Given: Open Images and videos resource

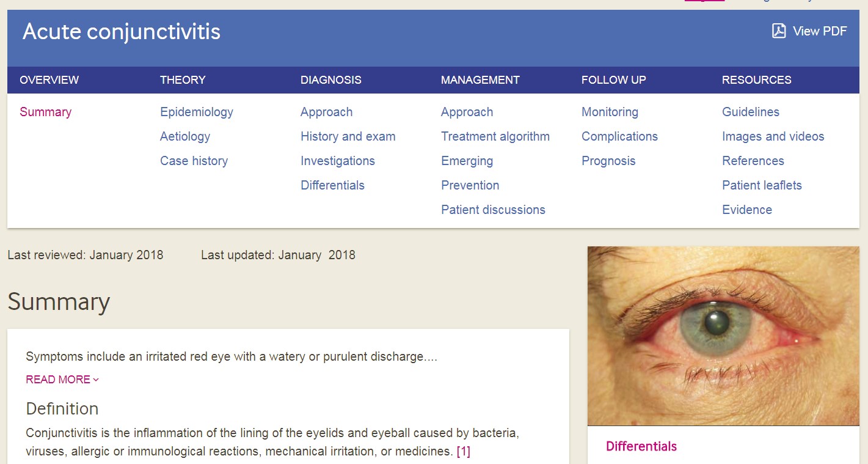Looking at the screenshot, I should [x=773, y=136].
